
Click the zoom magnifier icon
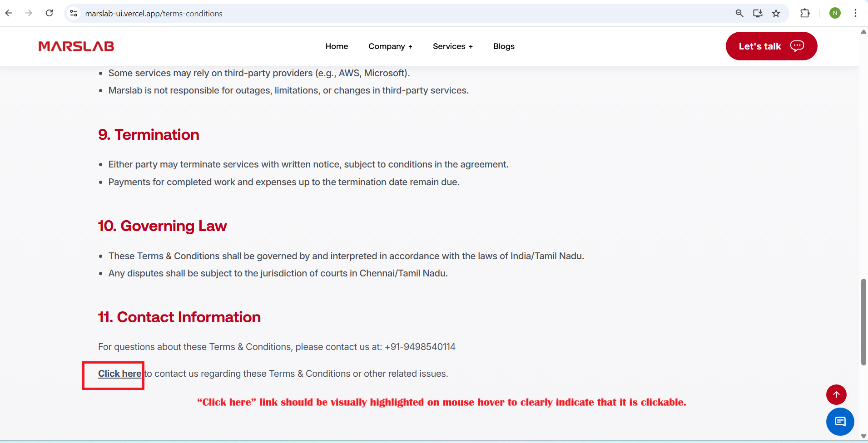click(739, 14)
